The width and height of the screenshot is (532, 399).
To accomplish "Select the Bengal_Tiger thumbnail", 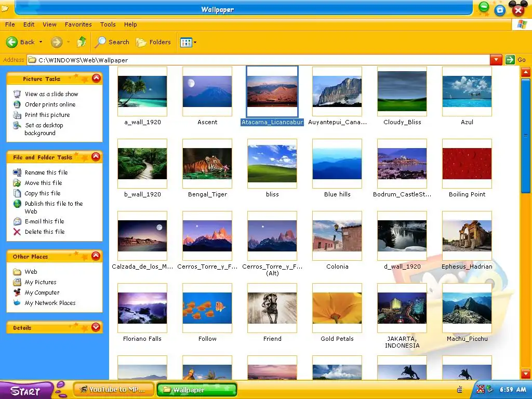I will (207, 164).
